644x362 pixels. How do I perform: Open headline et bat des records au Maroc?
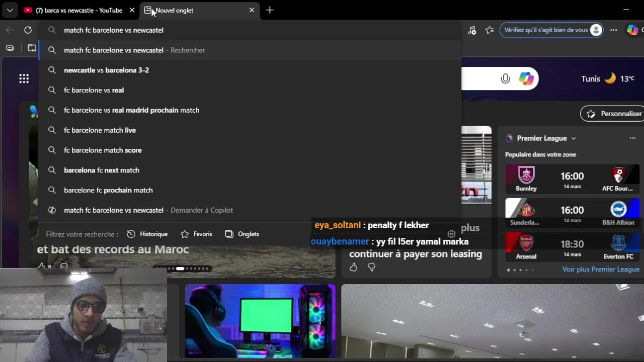click(113, 249)
